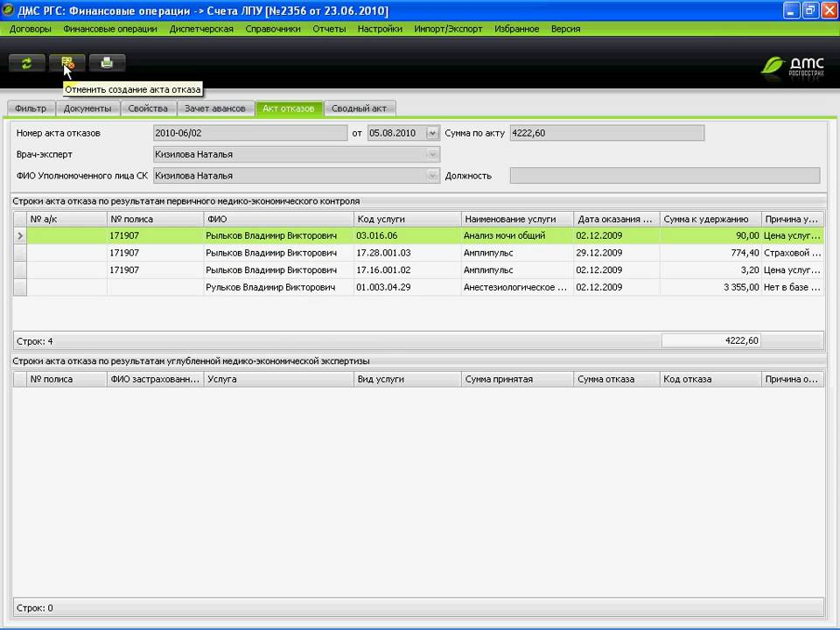
Task: Switch to the Фильтр tab
Action: (31, 108)
